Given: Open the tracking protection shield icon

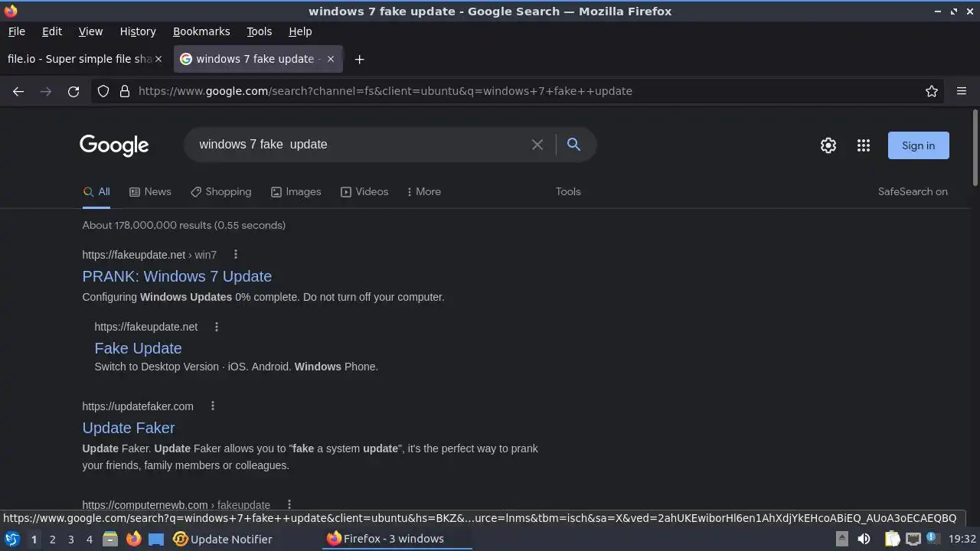Looking at the screenshot, I should pyautogui.click(x=103, y=91).
